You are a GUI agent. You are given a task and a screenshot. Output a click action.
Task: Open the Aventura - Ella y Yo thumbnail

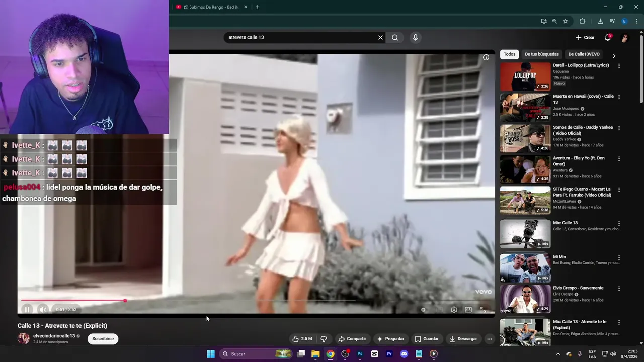coord(525,169)
